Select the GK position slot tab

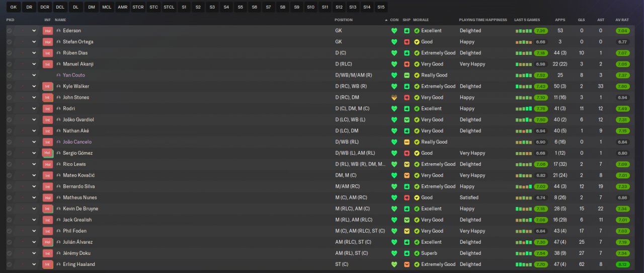click(x=14, y=7)
